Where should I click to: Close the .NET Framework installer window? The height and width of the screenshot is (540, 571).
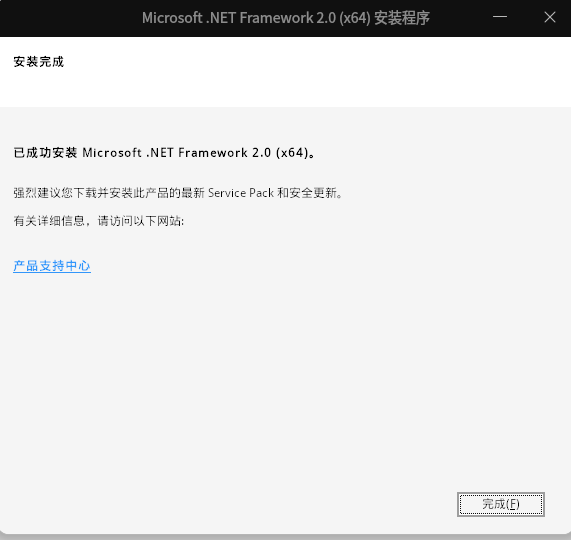point(550,17)
